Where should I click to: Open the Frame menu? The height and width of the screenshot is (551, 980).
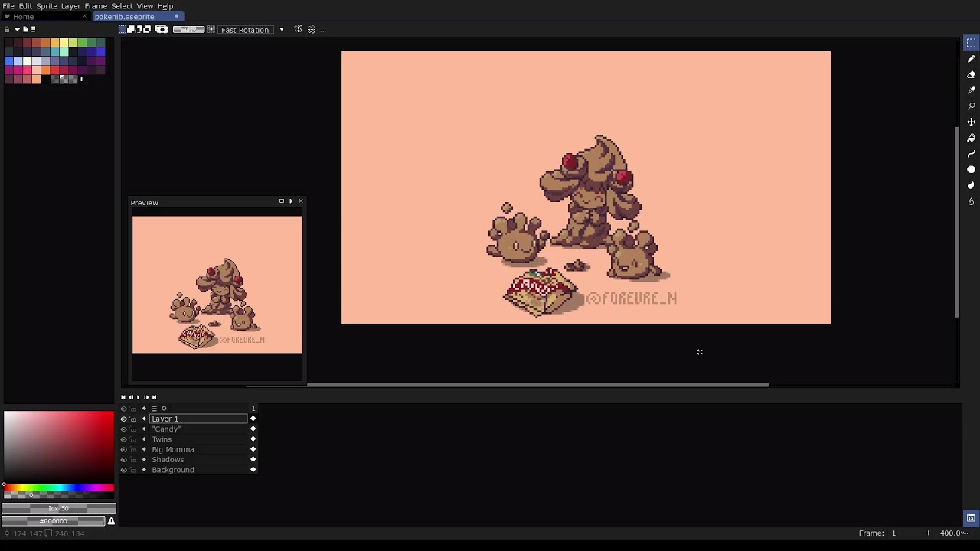coord(96,5)
